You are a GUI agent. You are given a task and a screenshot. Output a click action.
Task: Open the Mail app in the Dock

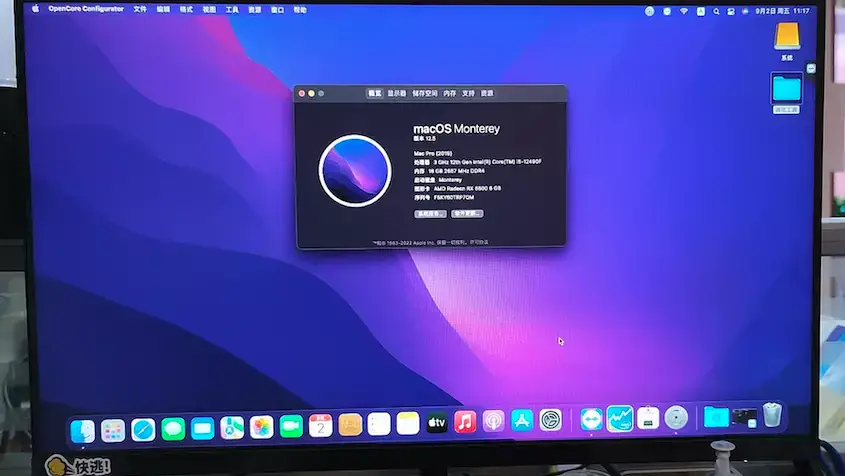(203, 429)
